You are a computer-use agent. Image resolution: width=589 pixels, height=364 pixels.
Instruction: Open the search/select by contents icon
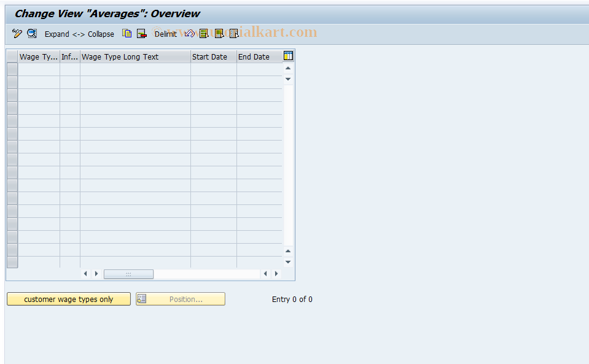(x=32, y=34)
